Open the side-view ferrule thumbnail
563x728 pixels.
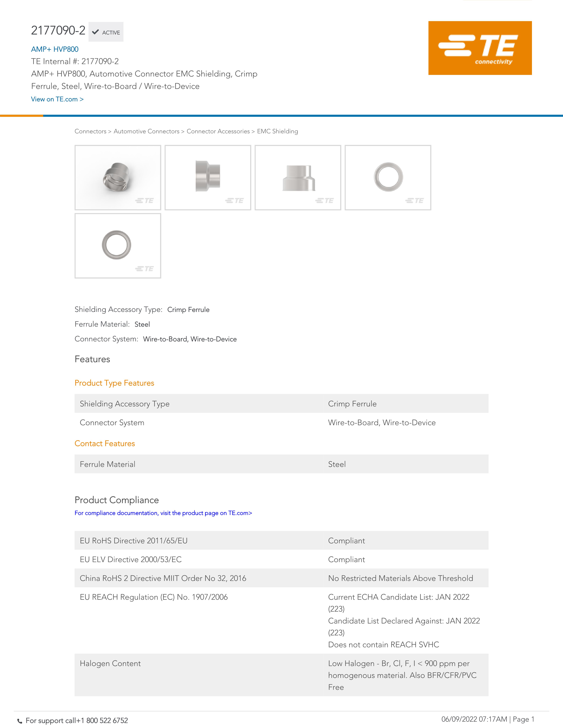tap(208, 177)
